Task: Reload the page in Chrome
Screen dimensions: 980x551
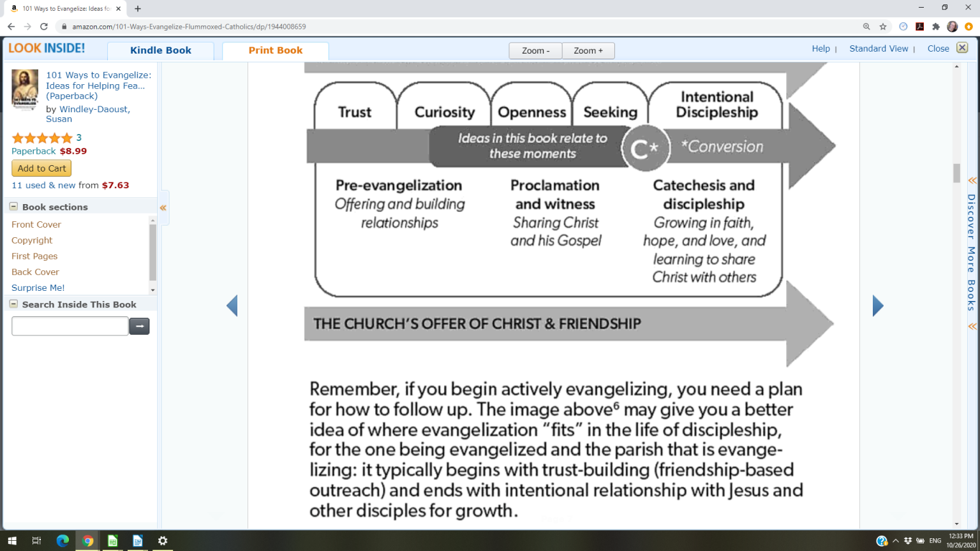Action: (x=44, y=26)
